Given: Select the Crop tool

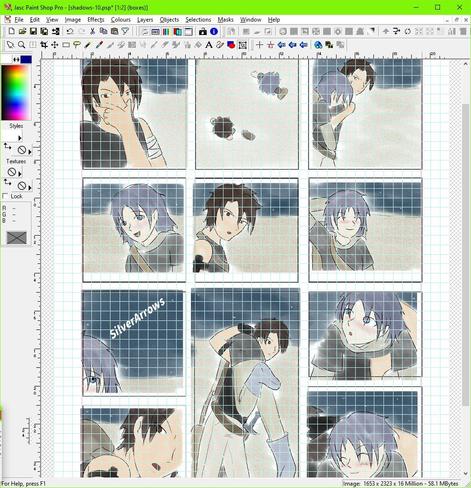Looking at the screenshot, I should click(x=44, y=45).
